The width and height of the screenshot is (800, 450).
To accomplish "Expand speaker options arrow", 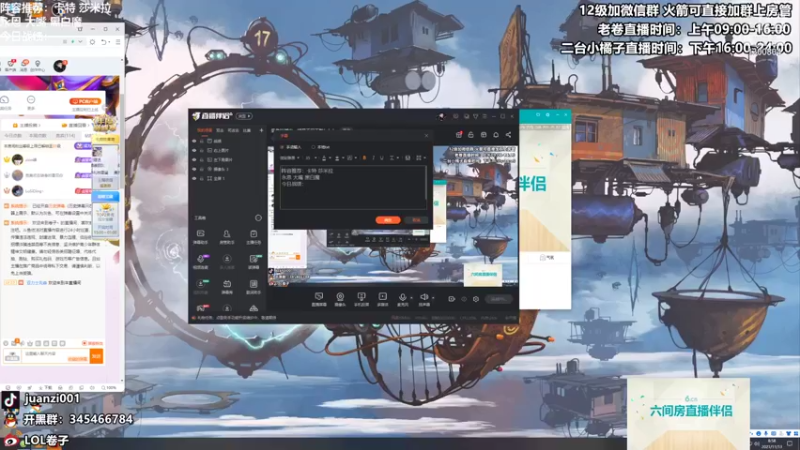I will tap(433, 297).
